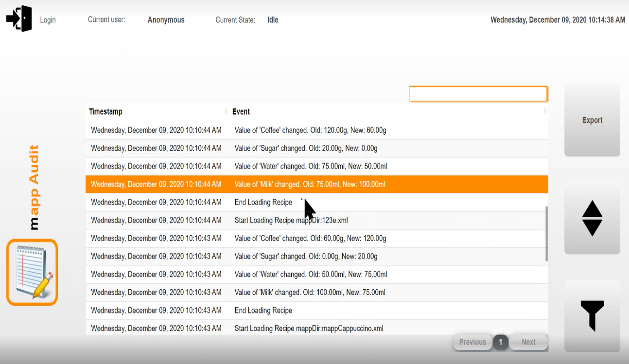Image resolution: width=629 pixels, height=364 pixels.
Task: Click the audit search input field
Action: pyautogui.click(x=478, y=94)
